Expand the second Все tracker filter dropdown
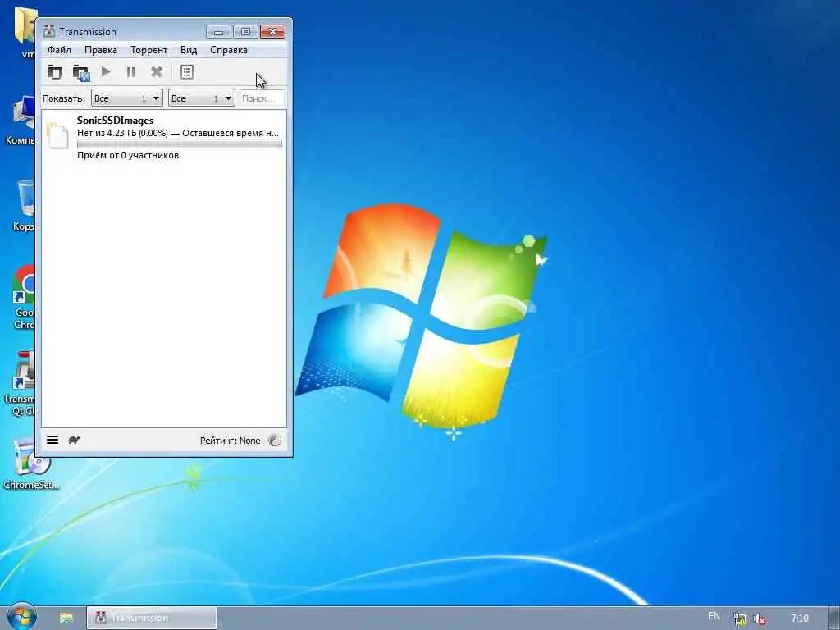Image resolution: width=840 pixels, height=630 pixels. (202, 98)
